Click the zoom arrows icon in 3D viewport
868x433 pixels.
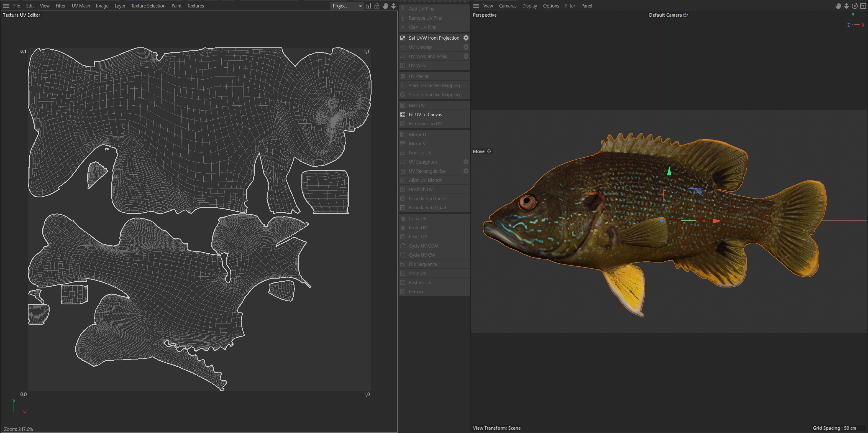tap(846, 6)
